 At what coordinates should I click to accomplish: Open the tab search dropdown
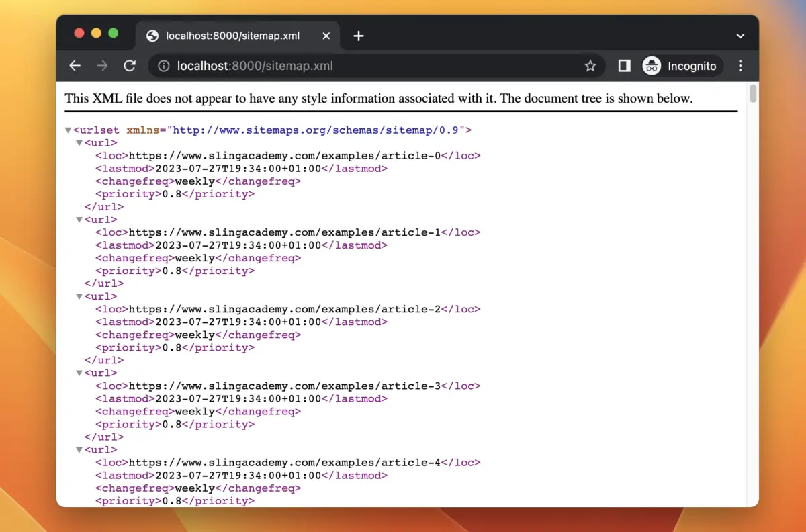[x=740, y=36]
